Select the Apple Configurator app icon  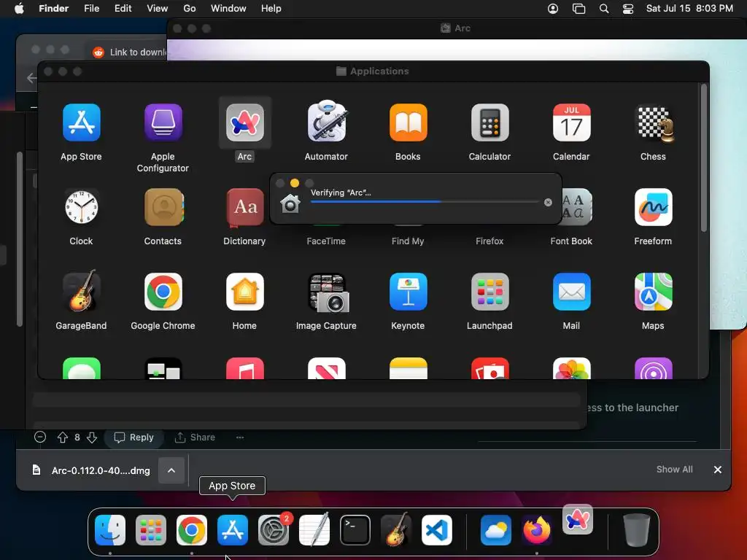pos(163,122)
